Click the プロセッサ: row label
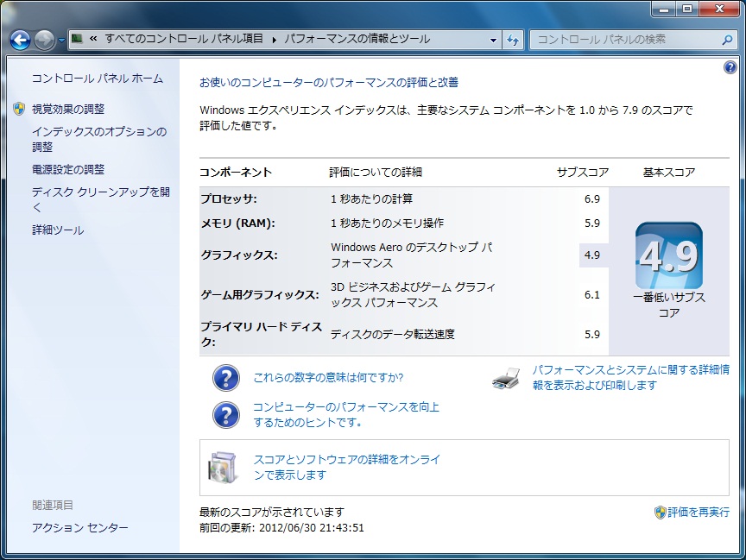Viewport: 746px width, 560px height. coord(229,198)
